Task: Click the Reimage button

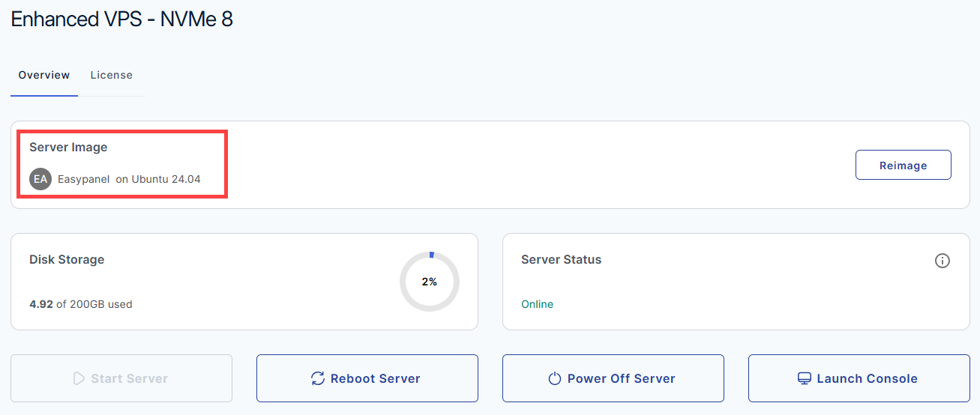Action: coord(903,166)
